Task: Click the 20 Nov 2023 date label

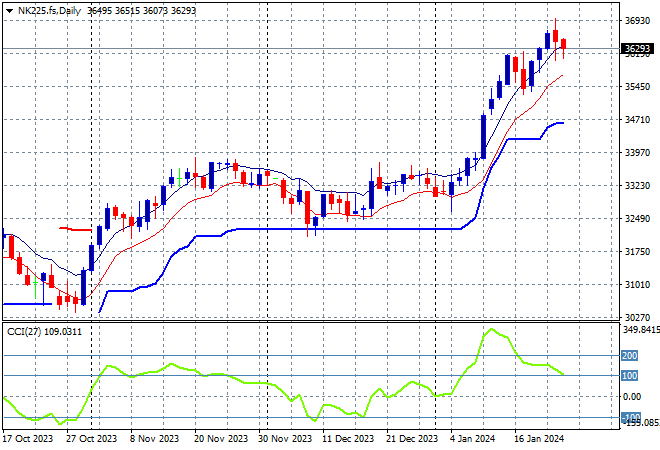Action: 221,439
